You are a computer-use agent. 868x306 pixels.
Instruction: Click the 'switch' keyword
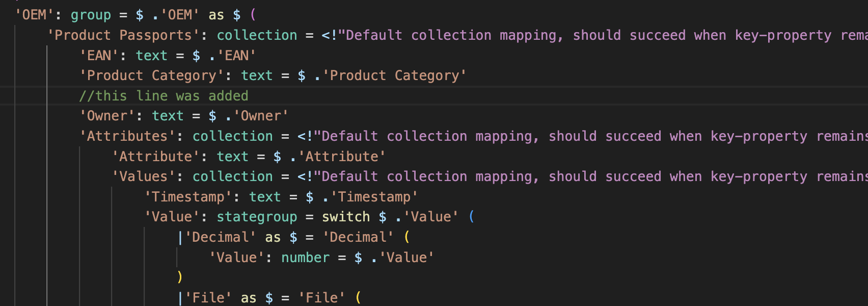coord(346,217)
